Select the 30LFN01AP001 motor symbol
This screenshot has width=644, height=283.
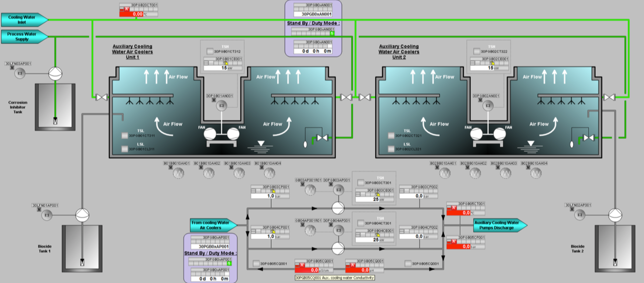pos(47,215)
